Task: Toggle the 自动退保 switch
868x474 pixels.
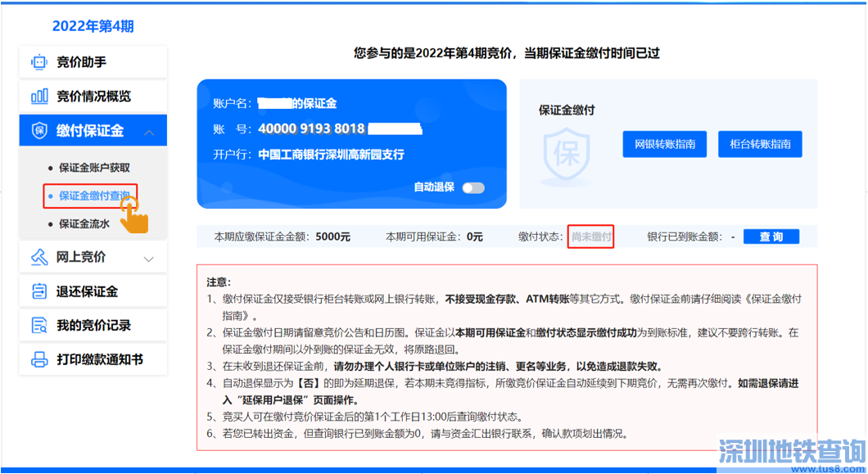Action: click(473, 187)
